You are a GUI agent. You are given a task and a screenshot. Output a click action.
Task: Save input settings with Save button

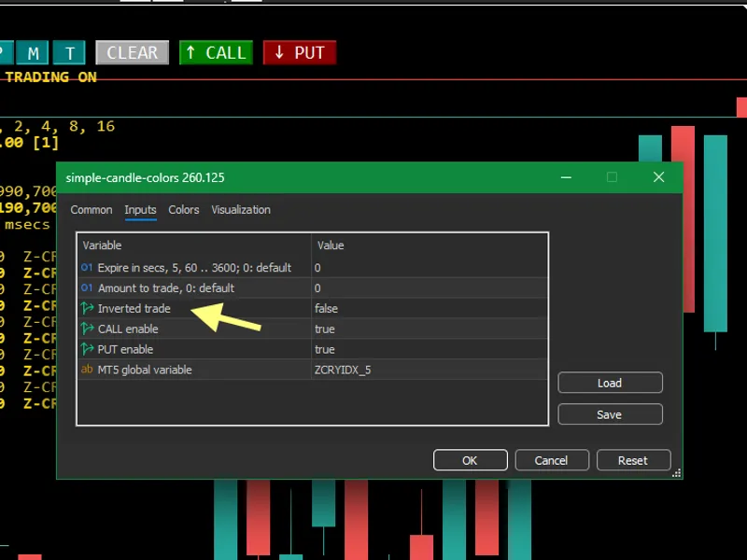pyautogui.click(x=610, y=414)
